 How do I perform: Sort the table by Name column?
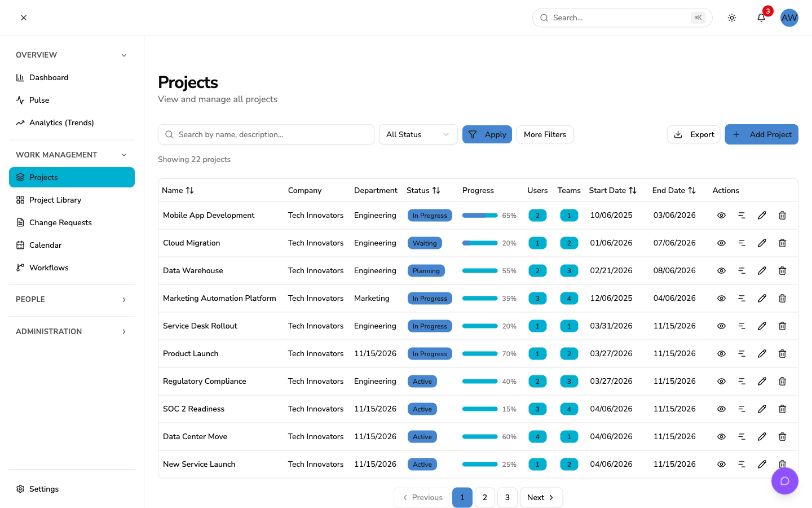point(178,190)
